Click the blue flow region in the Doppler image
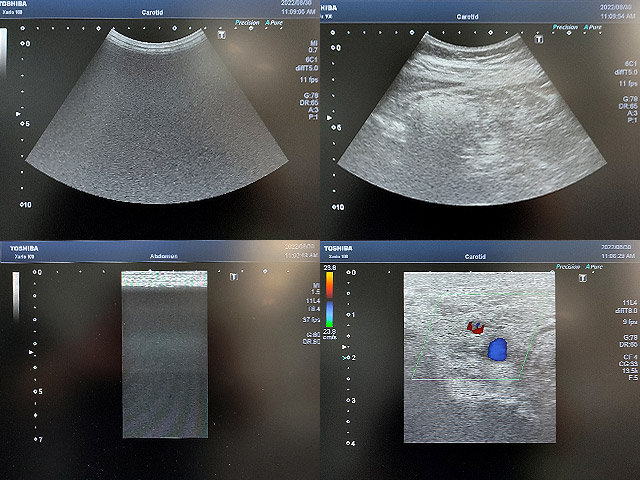 (497, 349)
